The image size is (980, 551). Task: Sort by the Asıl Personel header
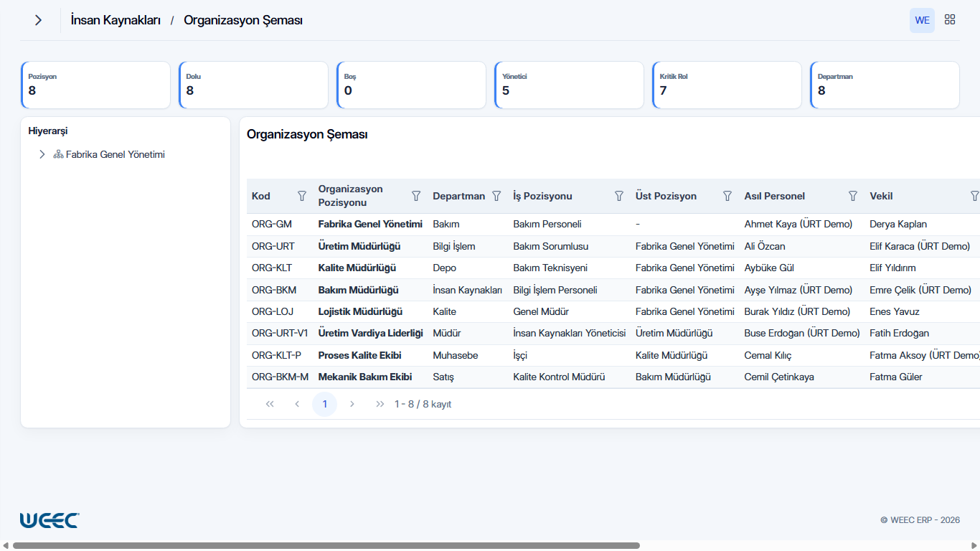pos(775,196)
